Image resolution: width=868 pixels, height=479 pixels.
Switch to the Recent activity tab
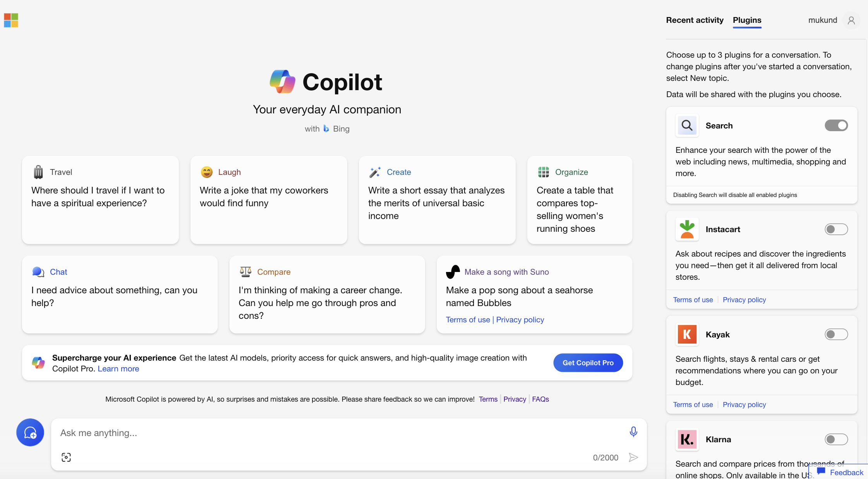(695, 20)
